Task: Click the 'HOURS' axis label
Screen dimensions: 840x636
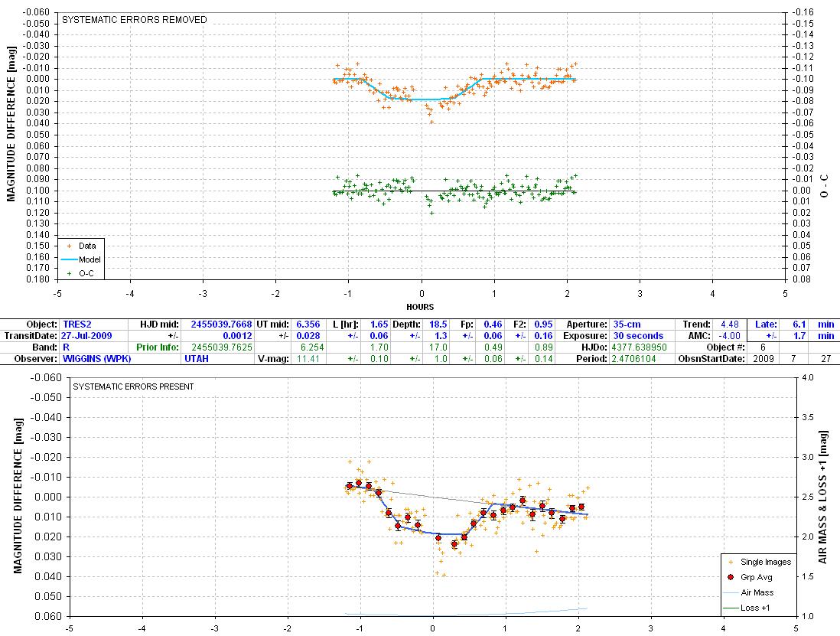Action: pos(420,307)
